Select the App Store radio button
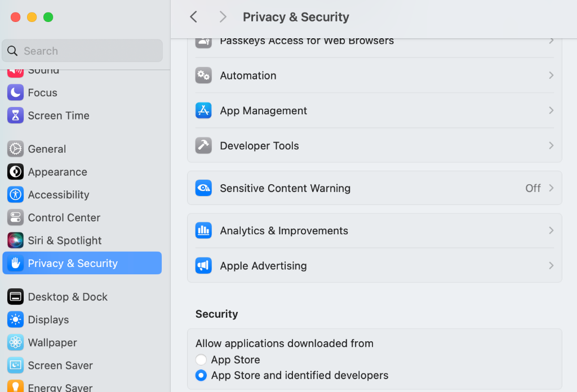Viewport: 577px width, 392px height. [201, 360]
